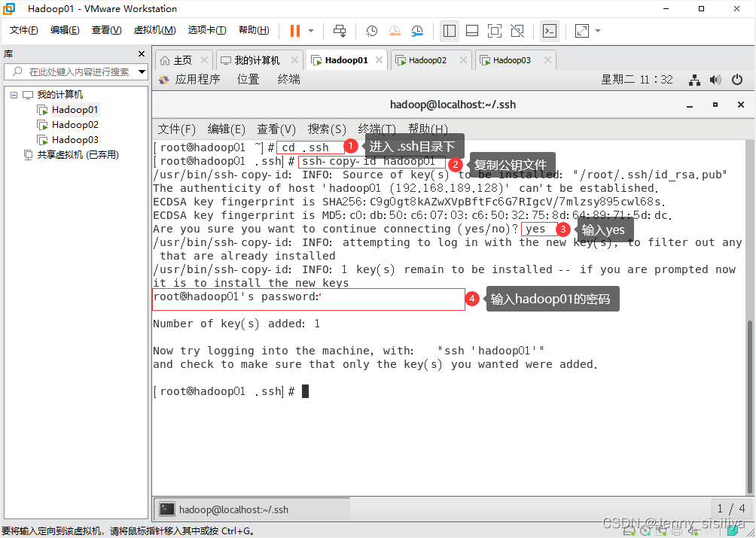Viewport: 756px width, 538px height.
Task: Revert the VM to its last snapshot
Action: point(396,31)
